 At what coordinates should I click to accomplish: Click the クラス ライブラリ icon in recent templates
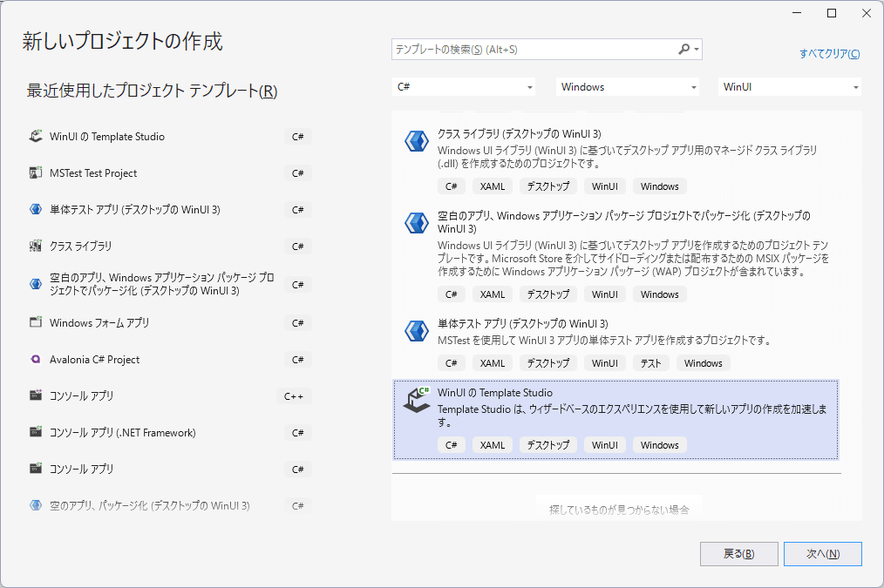[36, 247]
